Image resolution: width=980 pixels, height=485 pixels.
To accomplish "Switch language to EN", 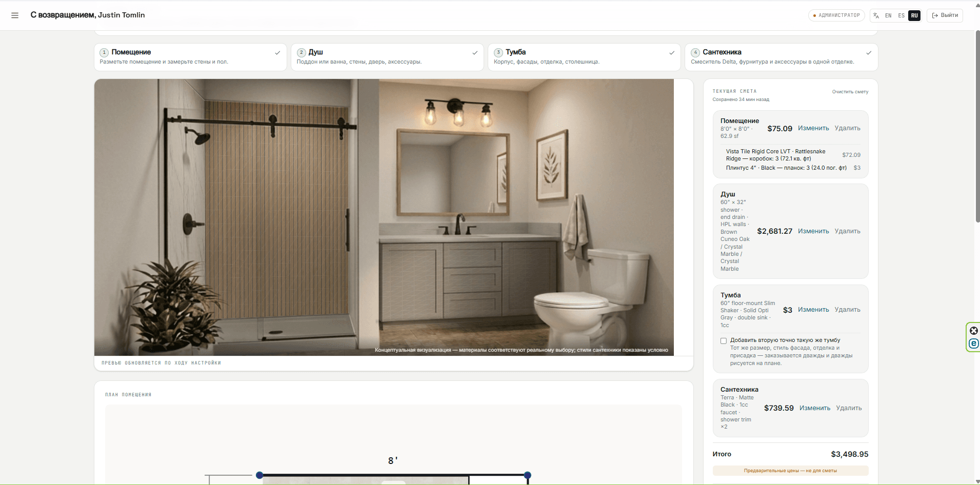I will coord(888,15).
